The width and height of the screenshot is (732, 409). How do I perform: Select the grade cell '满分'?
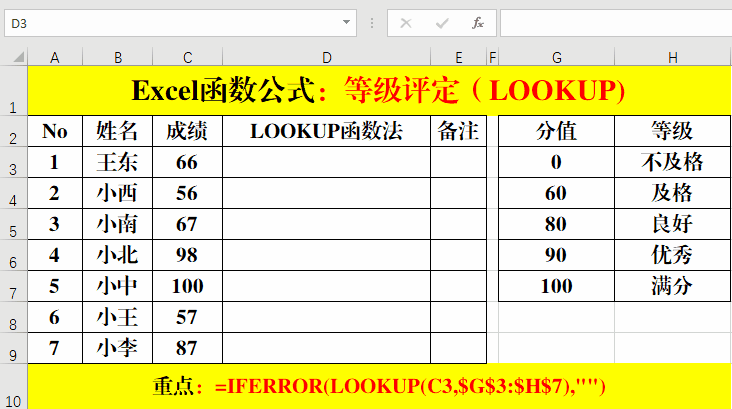pos(673,286)
